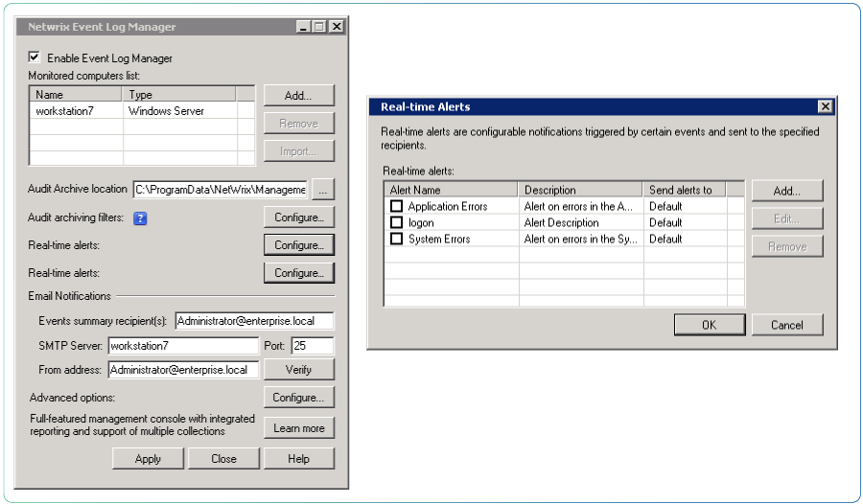Sort alerts by Alert Name column header

coord(451,190)
